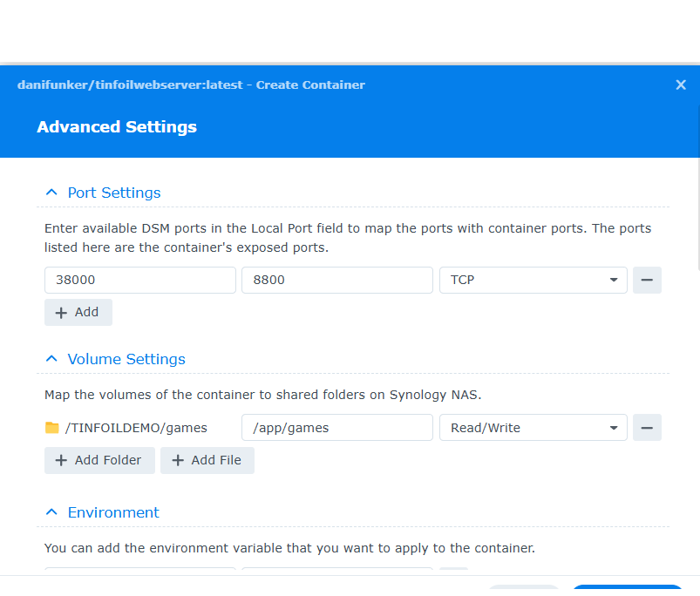Remove the /app/games volume with minus icon
Image resolution: width=700 pixels, height=596 pixels.
pos(647,428)
